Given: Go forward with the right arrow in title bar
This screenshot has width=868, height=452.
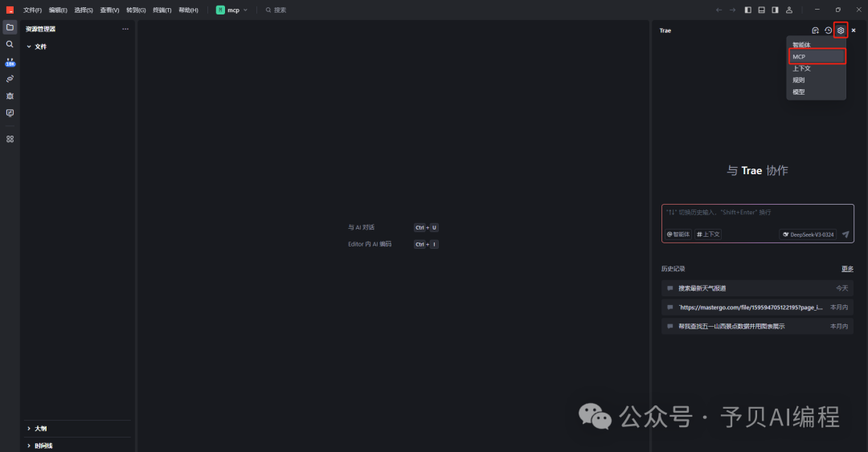Looking at the screenshot, I should 732,10.
